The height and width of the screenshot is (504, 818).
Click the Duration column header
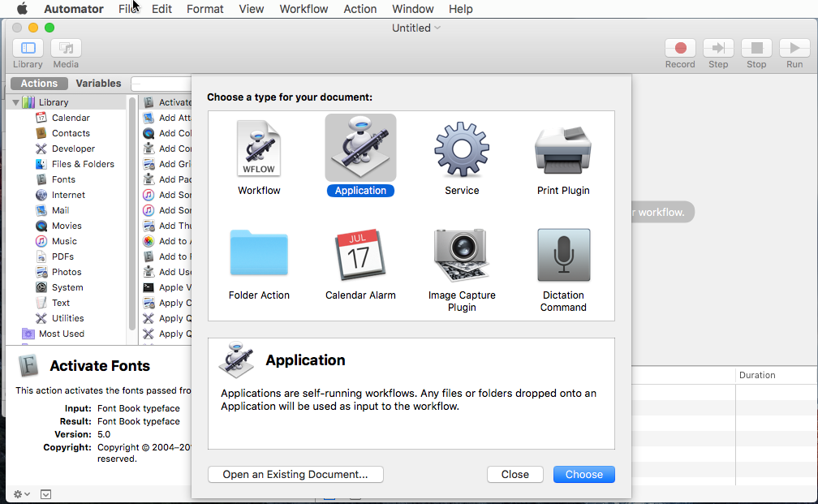point(776,375)
